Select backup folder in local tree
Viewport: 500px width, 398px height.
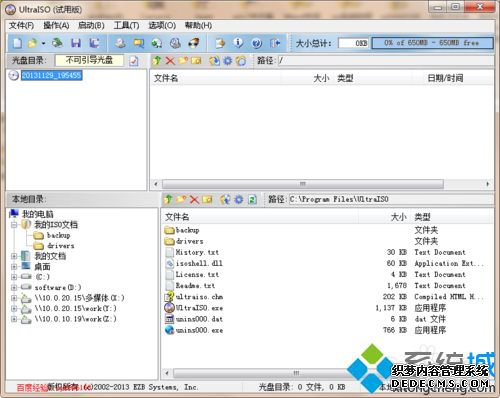pyautogui.click(x=59, y=235)
